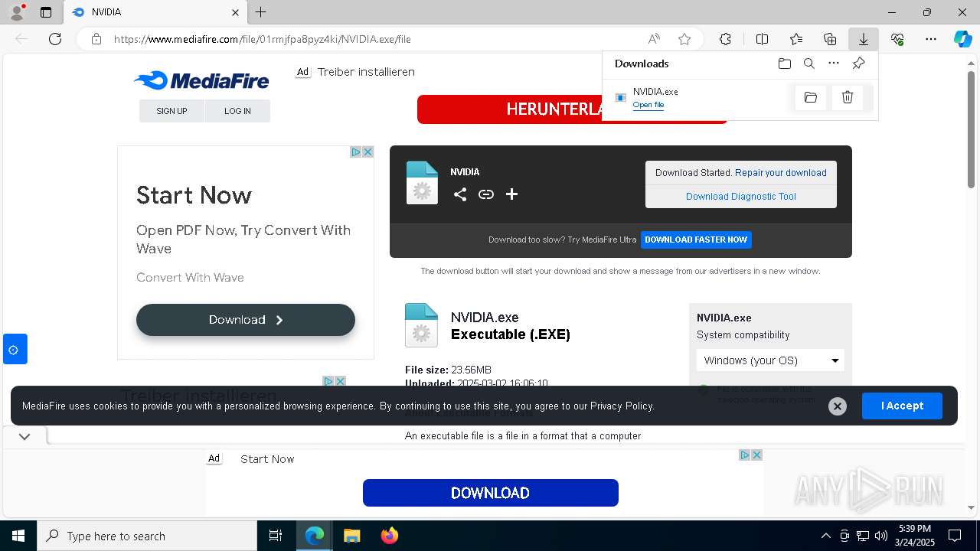
Task: Click the address bar URL
Action: click(263, 39)
